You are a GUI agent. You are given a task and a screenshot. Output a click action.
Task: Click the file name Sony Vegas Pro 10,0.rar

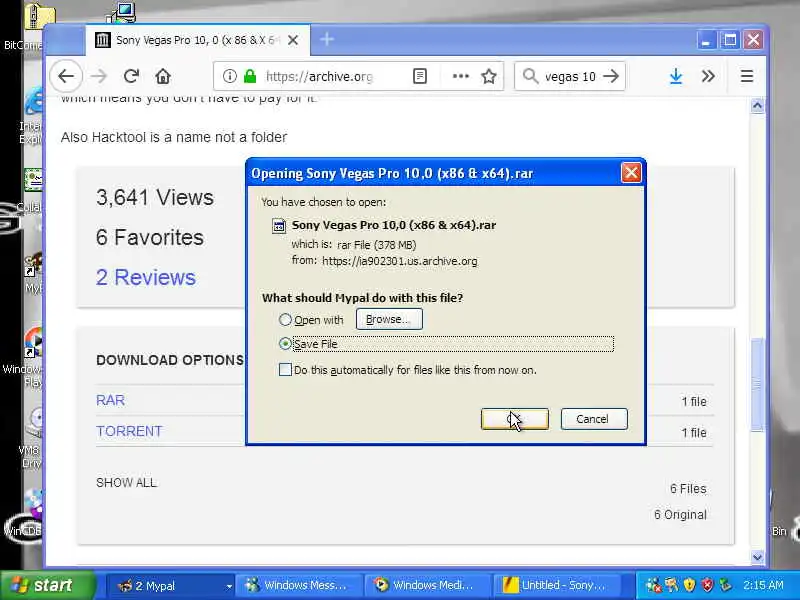(x=393, y=225)
